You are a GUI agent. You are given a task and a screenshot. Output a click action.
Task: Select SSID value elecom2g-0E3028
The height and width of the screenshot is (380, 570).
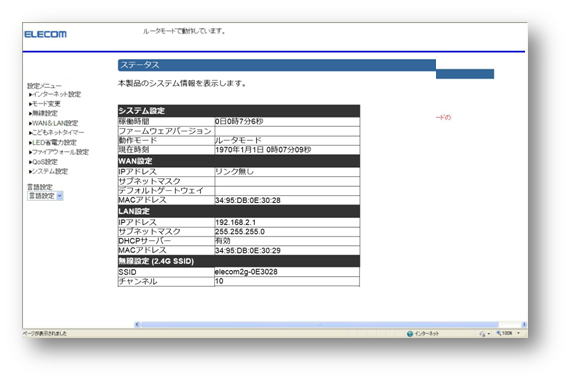coord(246,272)
